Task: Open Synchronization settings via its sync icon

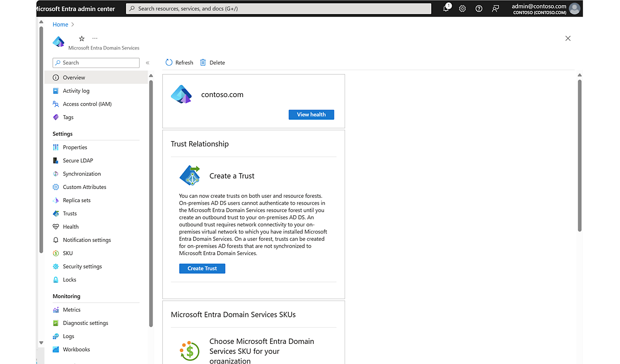Action: point(56,174)
